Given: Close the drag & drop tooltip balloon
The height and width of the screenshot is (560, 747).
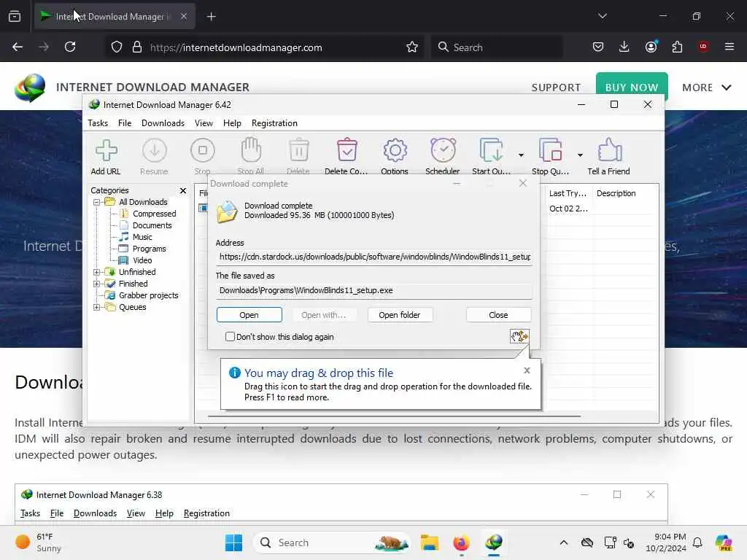Looking at the screenshot, I should point(527,370).
